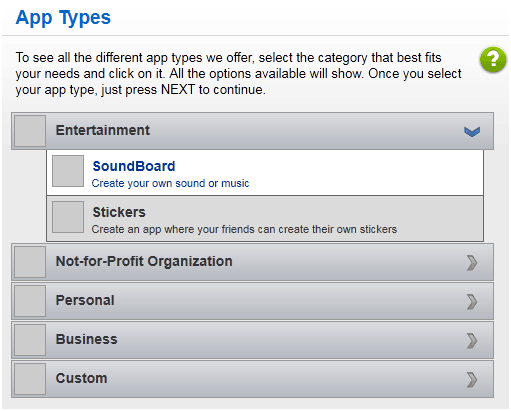Collapse the Entertainment blue chevron
The height and width of the screenshot is (411, 511).
click(472, 131)
